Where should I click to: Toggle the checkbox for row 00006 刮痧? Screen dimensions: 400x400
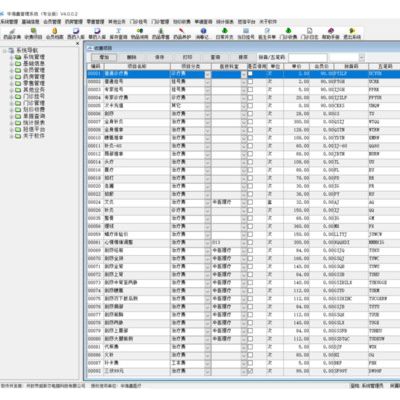coord(250,114)
